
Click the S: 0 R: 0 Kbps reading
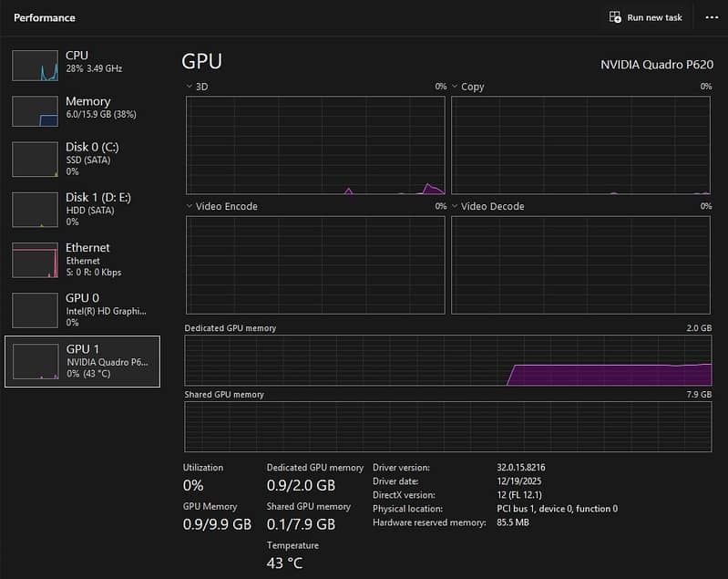coord(93,273)
